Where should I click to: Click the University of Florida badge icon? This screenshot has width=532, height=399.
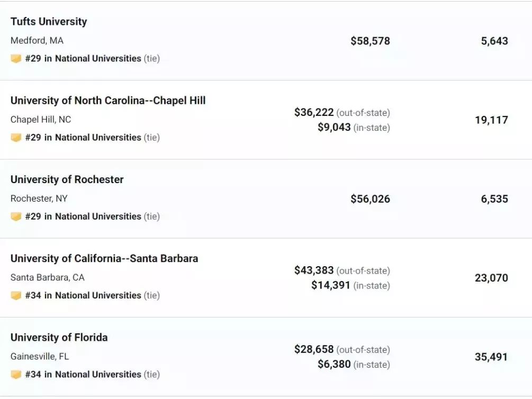click(16, 375)
